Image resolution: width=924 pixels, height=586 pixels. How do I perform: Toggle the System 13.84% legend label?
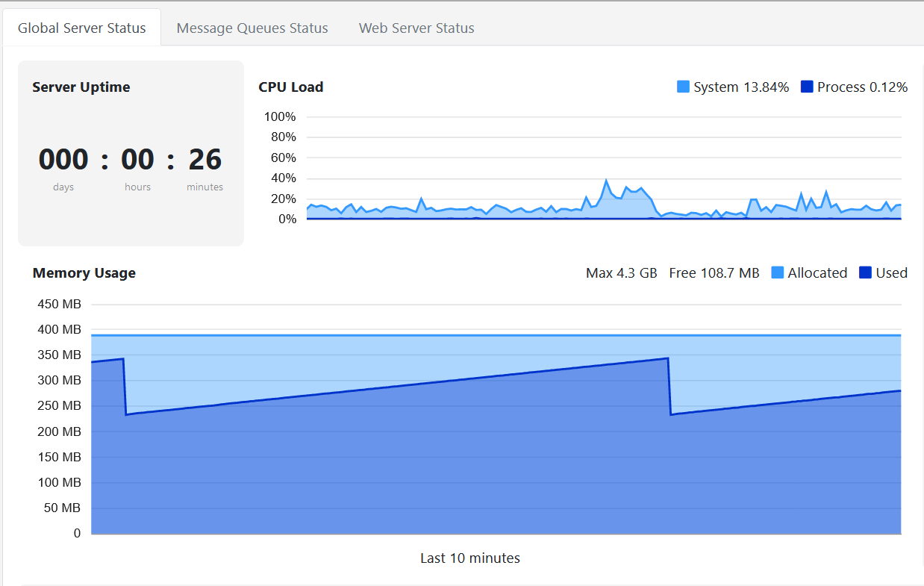[740, 87]
